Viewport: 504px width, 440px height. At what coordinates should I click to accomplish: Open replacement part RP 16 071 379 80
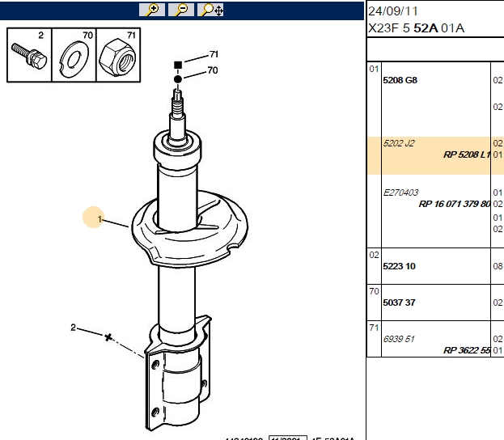click(455, 204)
